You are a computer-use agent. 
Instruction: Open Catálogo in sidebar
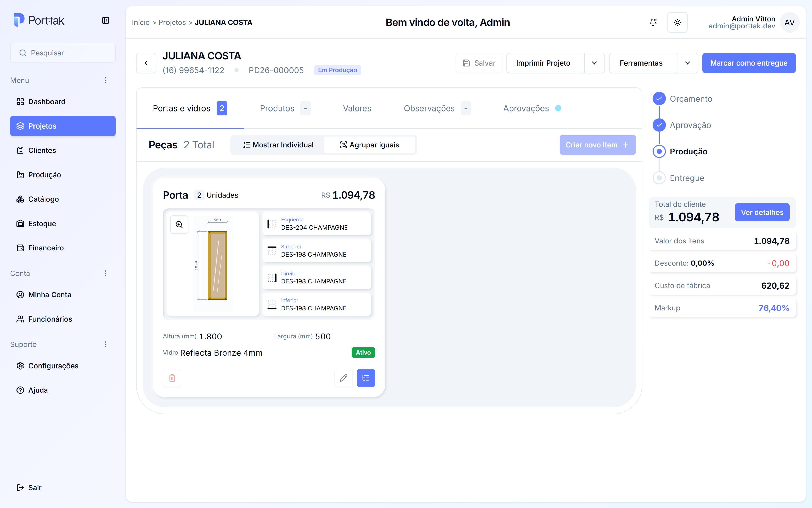pyautogui.click(x=63, y=199)
